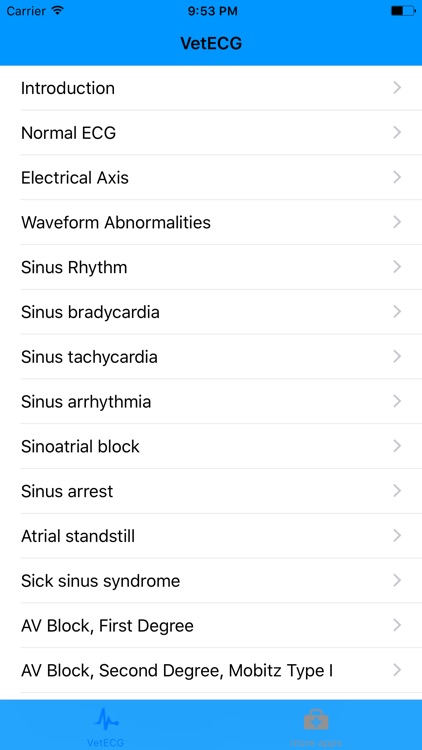422x750 pixels.
Task: Tap Atrial standstill disclosure arrow
Action: 397,536
